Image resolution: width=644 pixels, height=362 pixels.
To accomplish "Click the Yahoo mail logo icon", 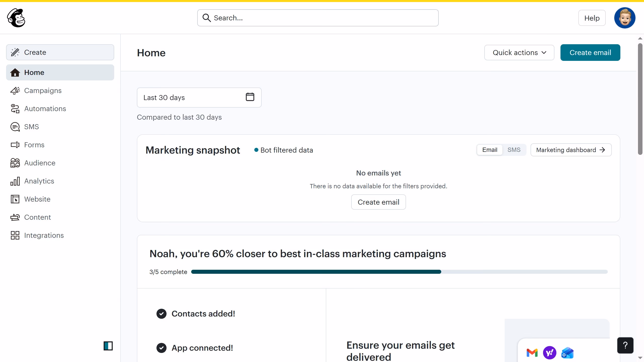I will point(550,353).
